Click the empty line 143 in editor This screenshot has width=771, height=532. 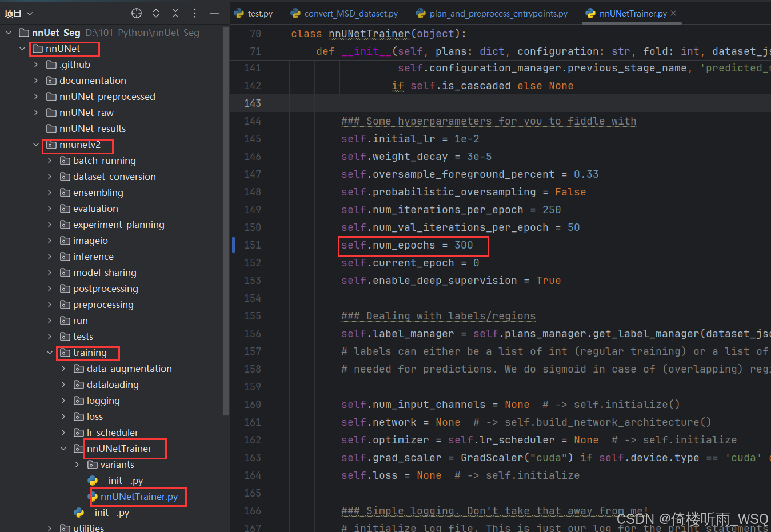point(501,103)
